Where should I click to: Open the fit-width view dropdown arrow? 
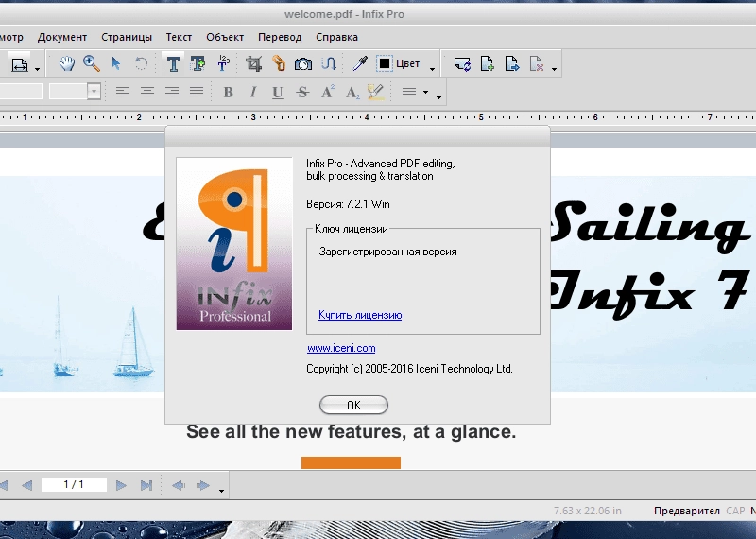pyautogui.click(x=37, y=69)
